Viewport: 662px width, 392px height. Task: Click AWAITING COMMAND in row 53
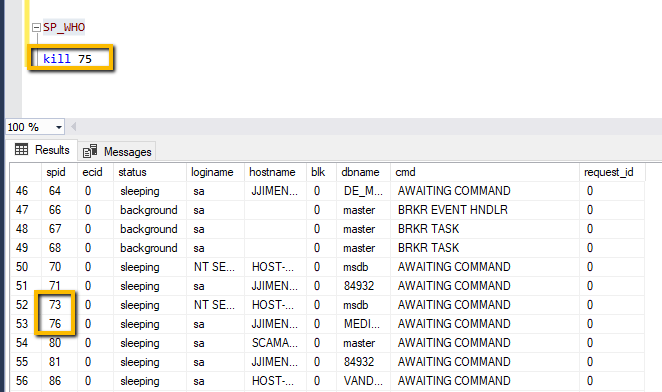coord(485,324)
